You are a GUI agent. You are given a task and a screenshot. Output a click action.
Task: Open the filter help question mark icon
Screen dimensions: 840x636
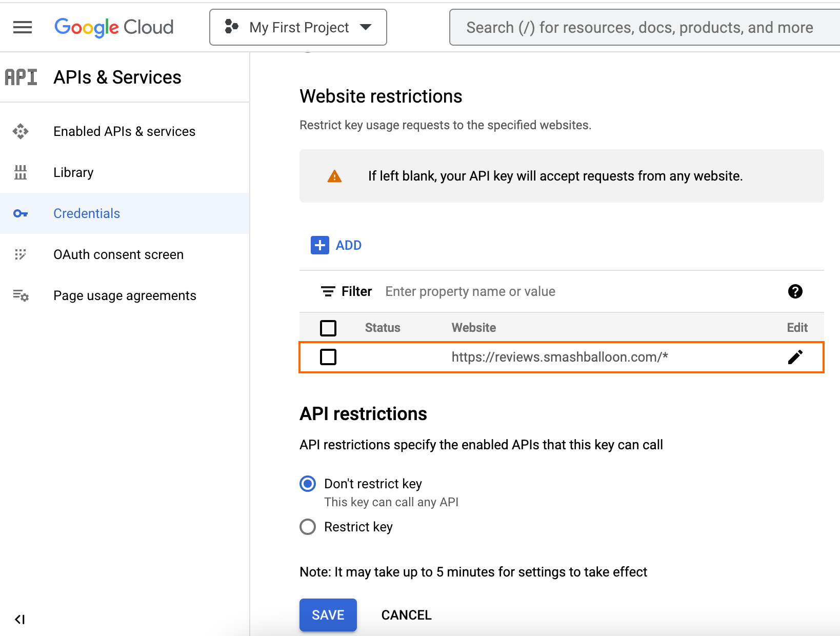click(x=795, y=291)
